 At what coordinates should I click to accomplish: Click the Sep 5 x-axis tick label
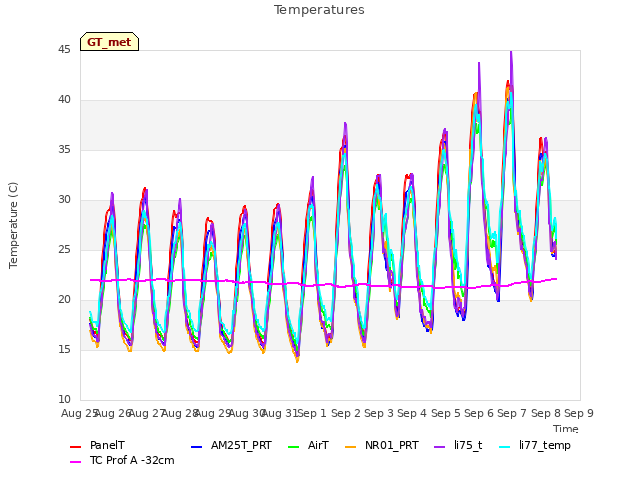tap(446, 413)
